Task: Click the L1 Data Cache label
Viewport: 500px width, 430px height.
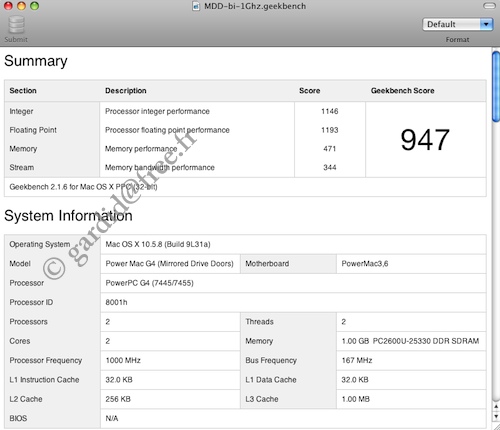Action: point(271,380)
